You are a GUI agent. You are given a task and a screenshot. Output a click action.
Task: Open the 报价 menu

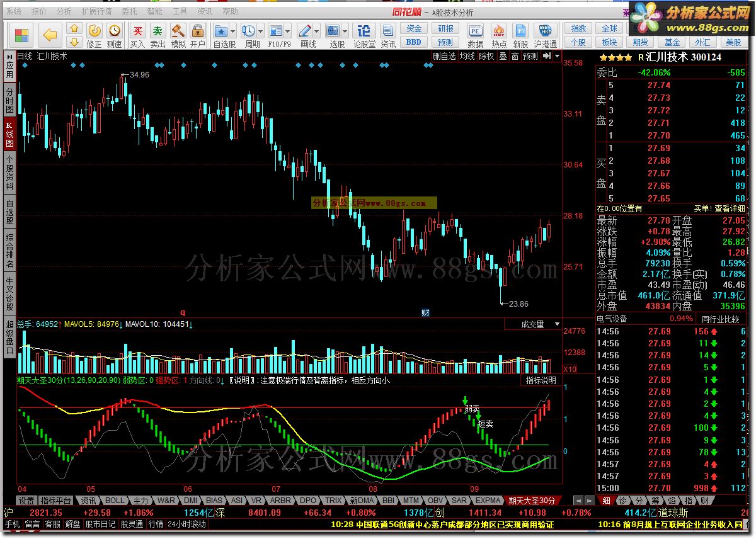point(38,11)
